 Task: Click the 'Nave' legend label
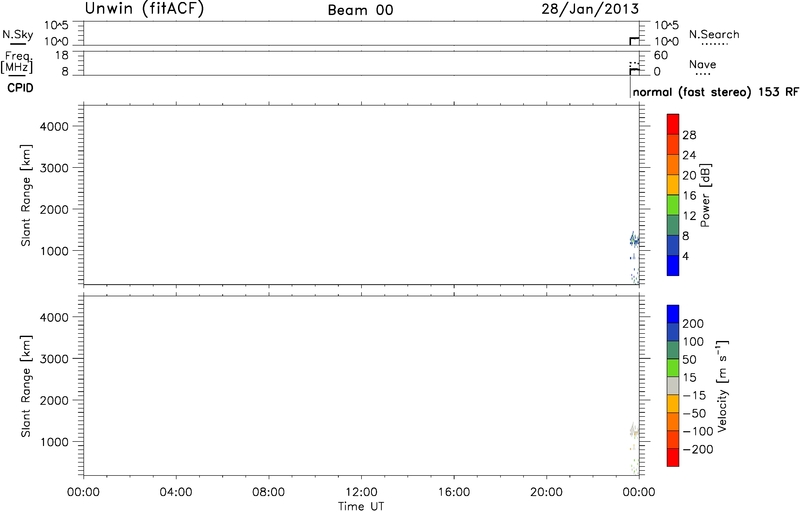(703, 64)
